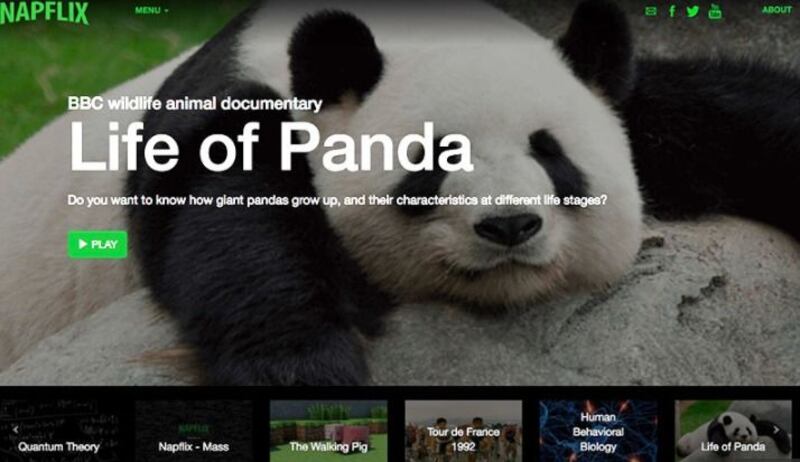Viewport: 800px width, 462px height.
Task: Select the Tour de France 1992 thumbnail
Action: (x=463, y=431)
